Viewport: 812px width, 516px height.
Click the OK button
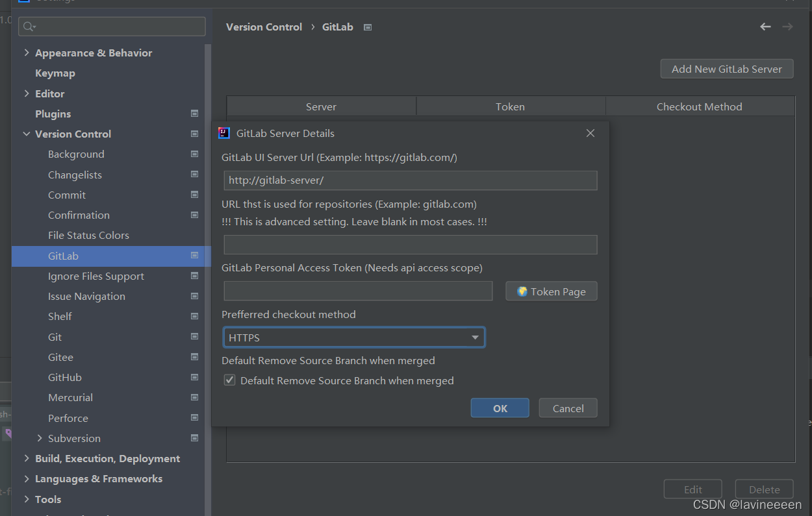[x=500, y=408]
